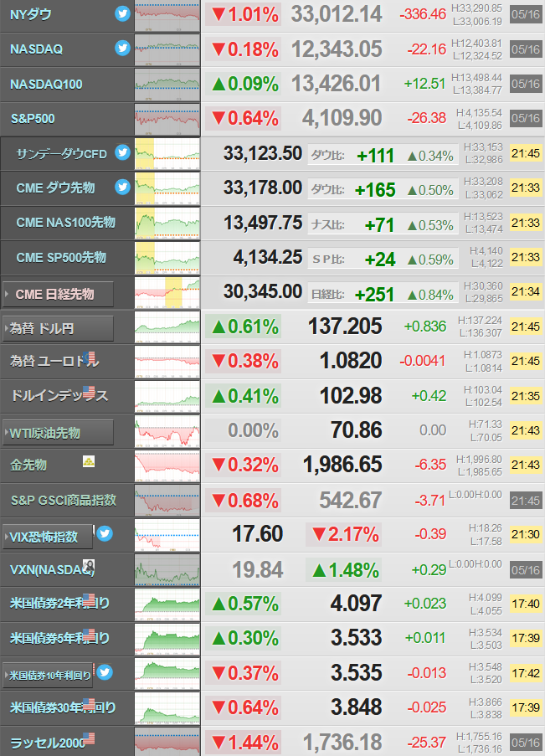The height and width of the screenshot is (756, 545).
Task: Click Twitter icon next to VIX恐怖指数
Action: pos(105,533)
